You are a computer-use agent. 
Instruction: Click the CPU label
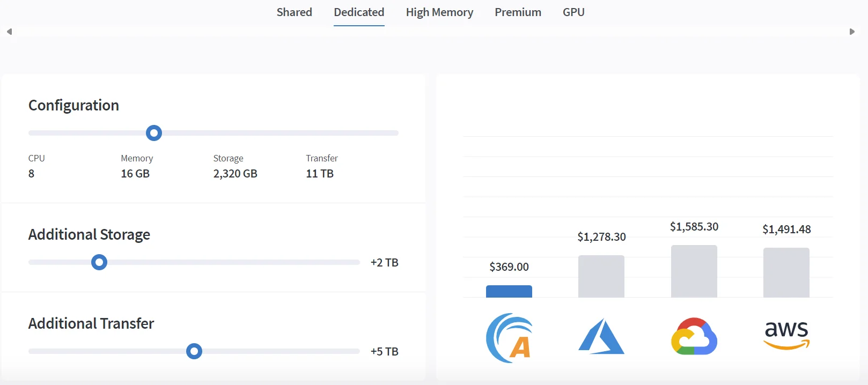[x=36, y=158]
